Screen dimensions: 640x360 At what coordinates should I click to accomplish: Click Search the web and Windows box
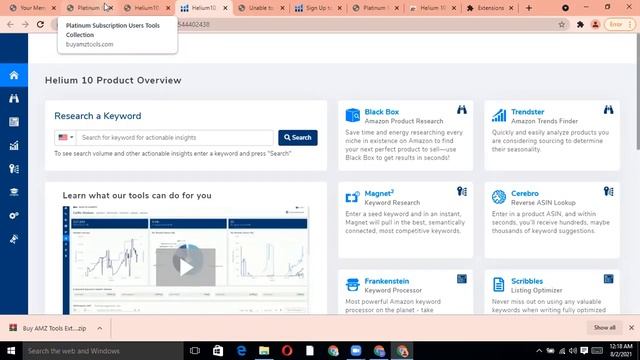tap(103, 351)
